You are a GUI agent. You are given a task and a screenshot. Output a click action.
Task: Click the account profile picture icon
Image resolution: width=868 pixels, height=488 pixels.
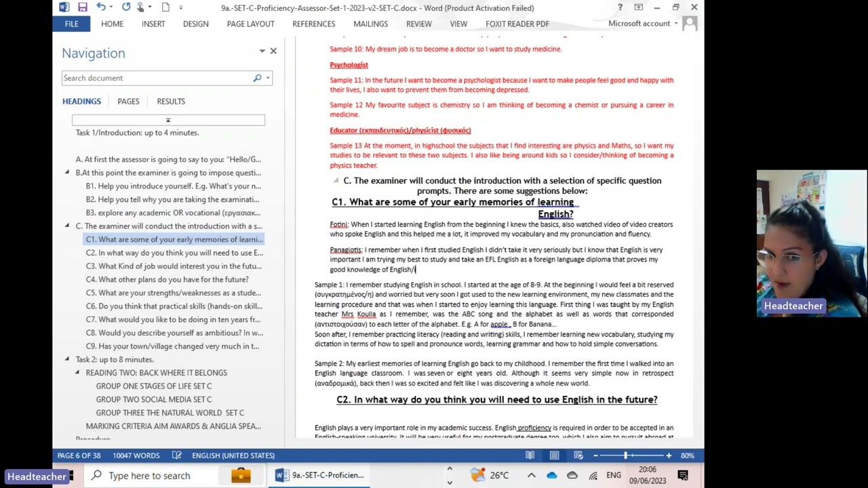690,24
